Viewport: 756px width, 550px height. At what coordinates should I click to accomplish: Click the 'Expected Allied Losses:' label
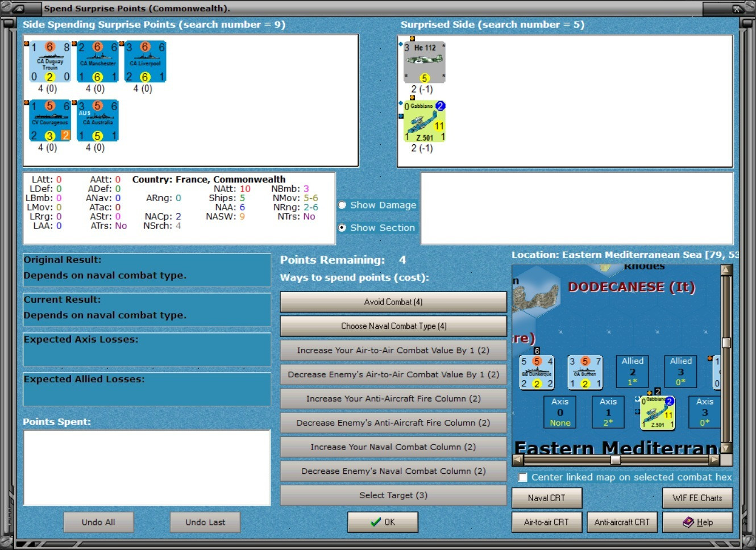[x=84, y=379]
